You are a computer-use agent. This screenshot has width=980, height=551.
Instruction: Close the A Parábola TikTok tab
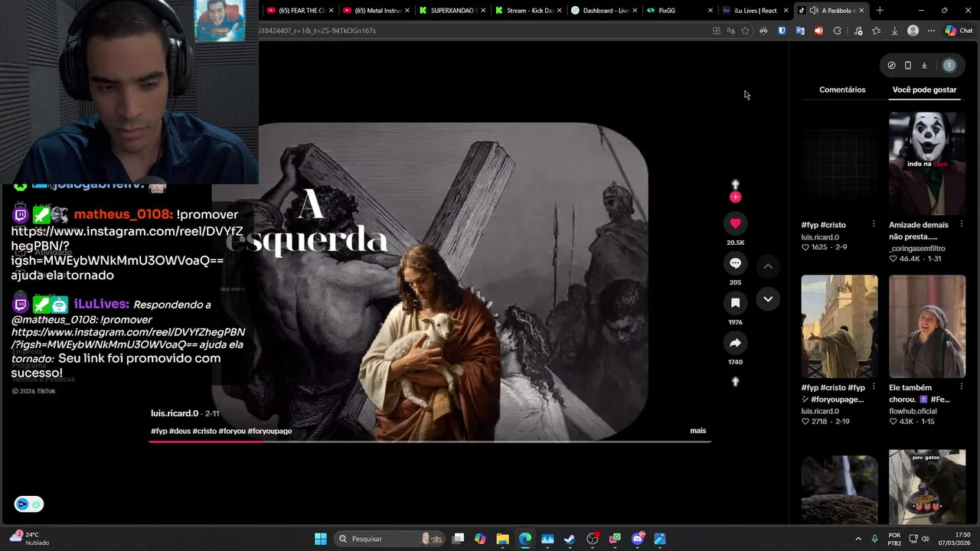(861, 11)
